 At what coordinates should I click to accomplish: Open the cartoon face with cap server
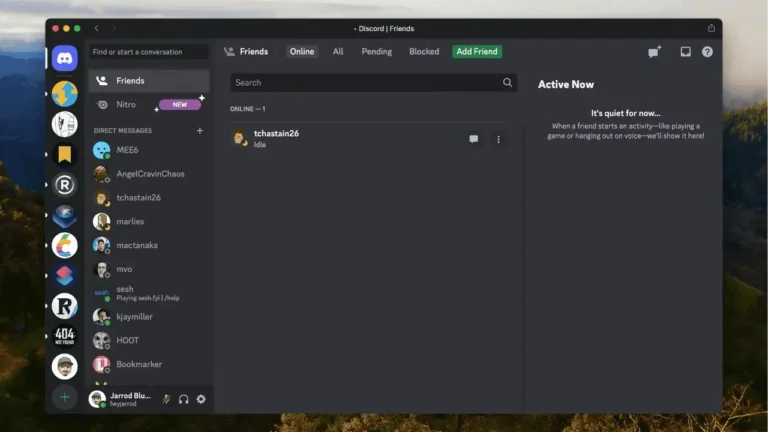[65, 367]
